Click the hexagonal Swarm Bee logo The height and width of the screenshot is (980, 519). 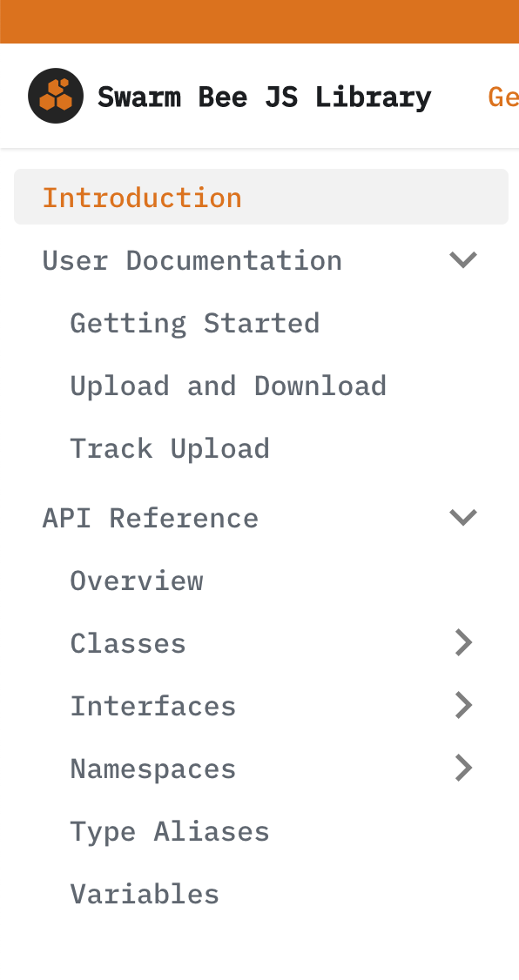coord(55,96)
